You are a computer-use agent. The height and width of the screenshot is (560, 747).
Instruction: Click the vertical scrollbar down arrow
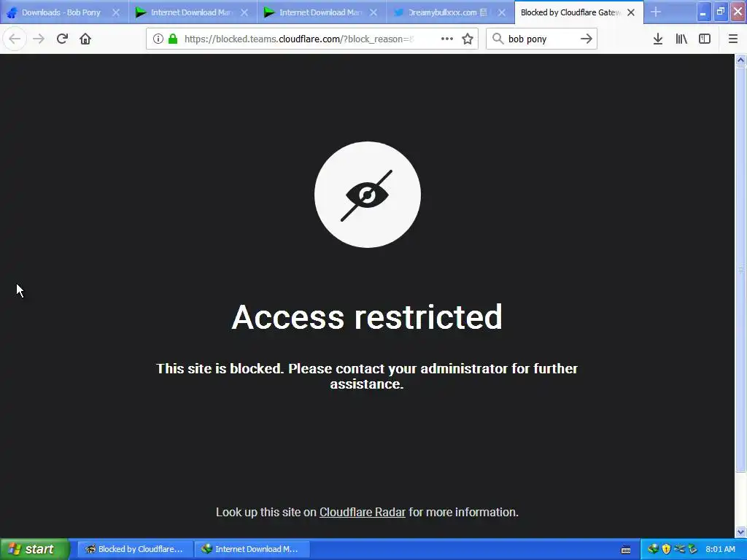coord(741,532)
